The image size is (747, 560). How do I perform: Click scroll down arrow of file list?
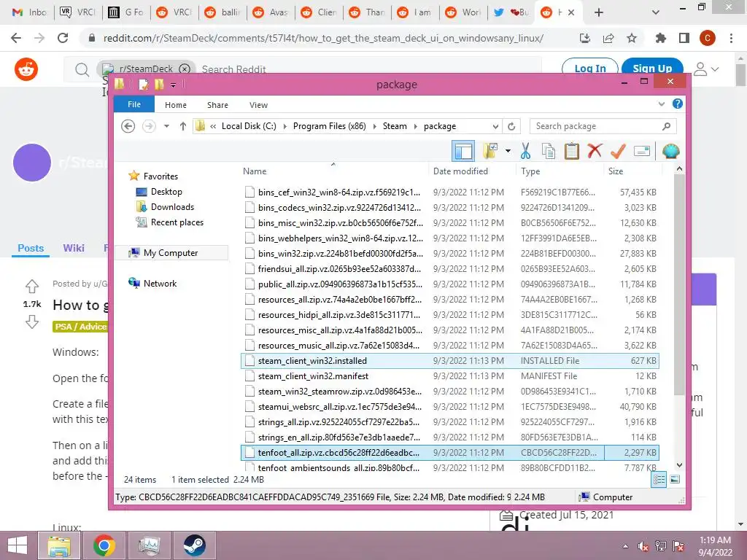679,465
